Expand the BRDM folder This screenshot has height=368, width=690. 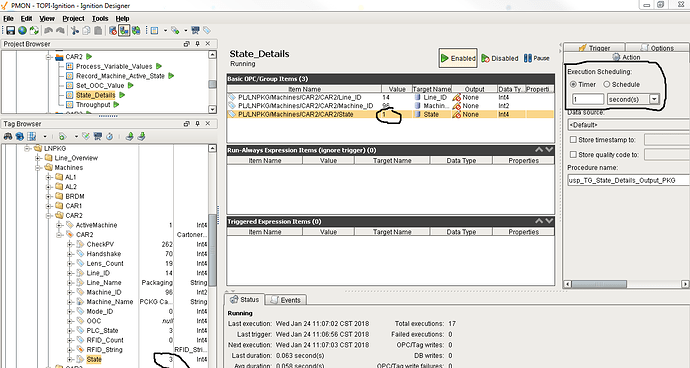(49, 196)
